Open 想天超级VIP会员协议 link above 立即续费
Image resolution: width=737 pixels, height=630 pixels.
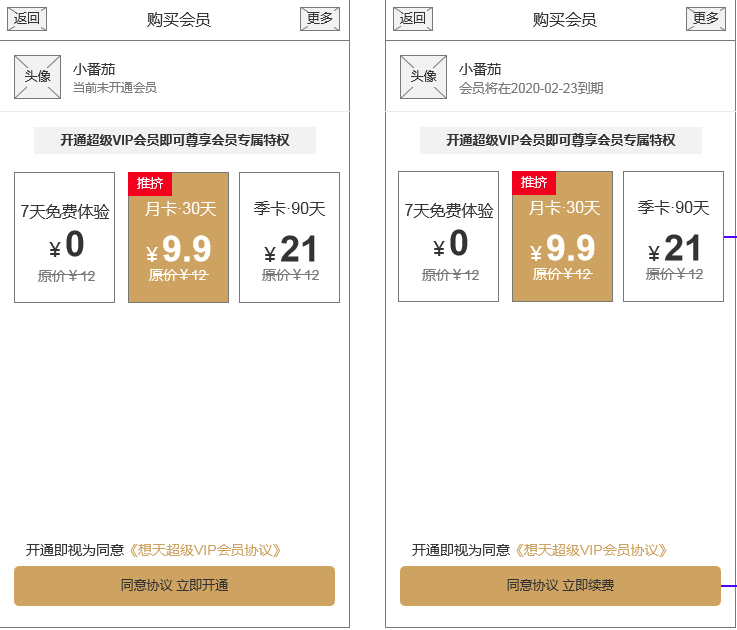(591, 550)
